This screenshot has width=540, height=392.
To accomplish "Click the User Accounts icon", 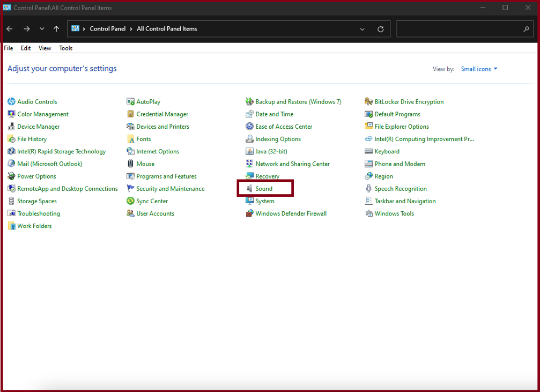I will (130, 213).
